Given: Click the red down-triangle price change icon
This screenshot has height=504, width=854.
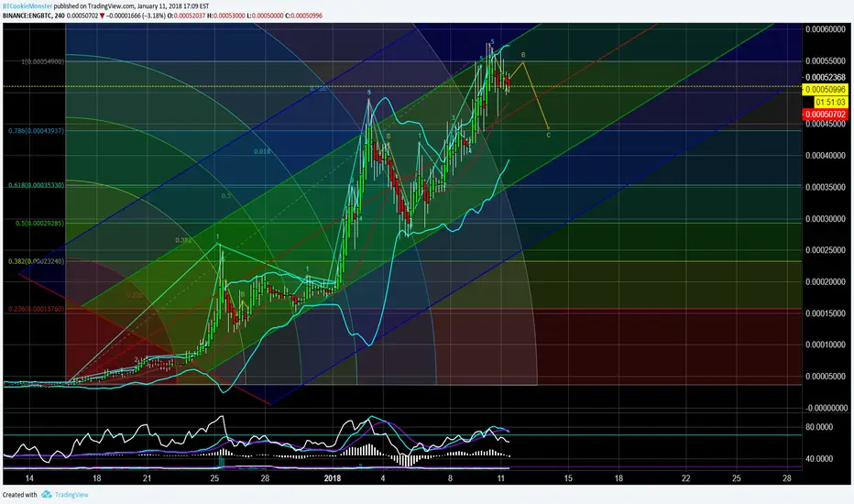Looking at the screenshot, I should click(x=103, y=16).
